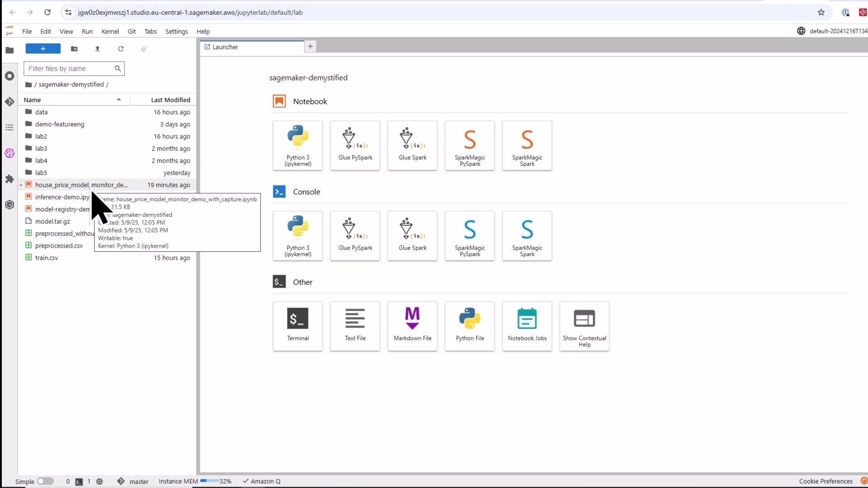The width and height of the screenshot is (868, 488).
Task: Click the master Git branch indicator
Action: [x=133, y=481]
